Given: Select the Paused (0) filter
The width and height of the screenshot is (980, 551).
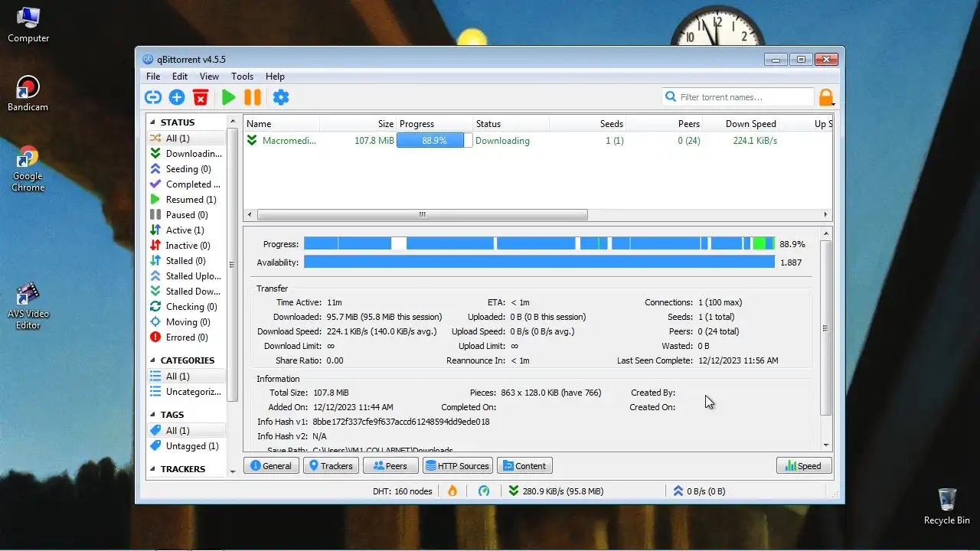Looking at the screenshot, I should pyautogui.click(x=186, y=215).
